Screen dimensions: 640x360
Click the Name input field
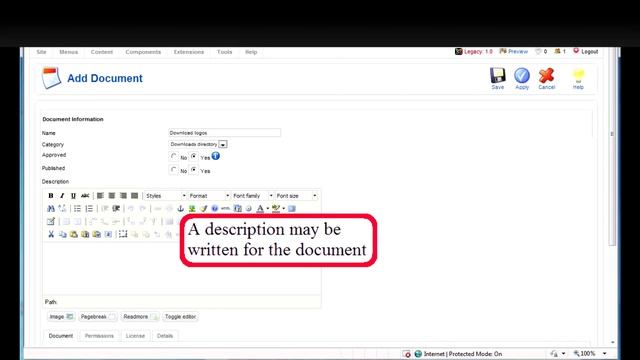(224, 133)
